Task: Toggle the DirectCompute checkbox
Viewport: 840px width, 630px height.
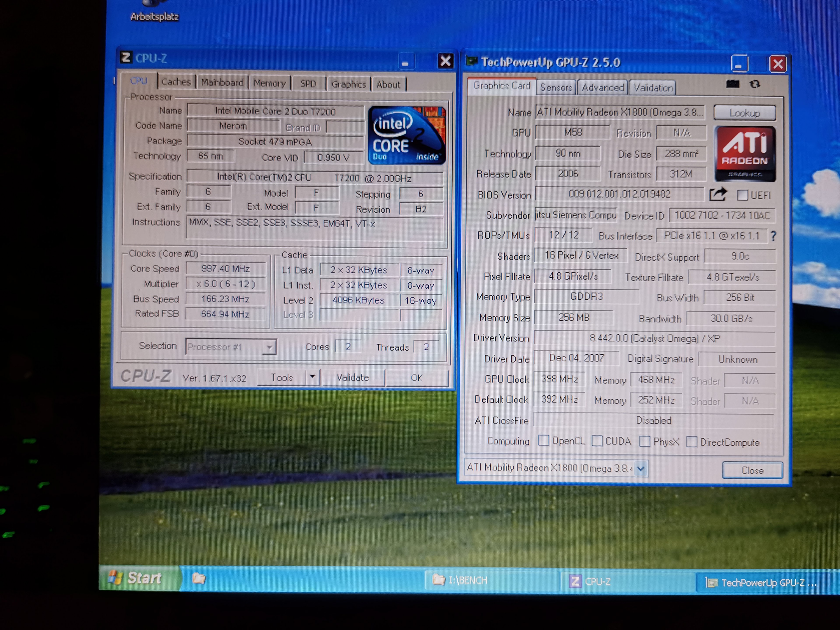Action: pyautogui.click(x=691, y=442)
